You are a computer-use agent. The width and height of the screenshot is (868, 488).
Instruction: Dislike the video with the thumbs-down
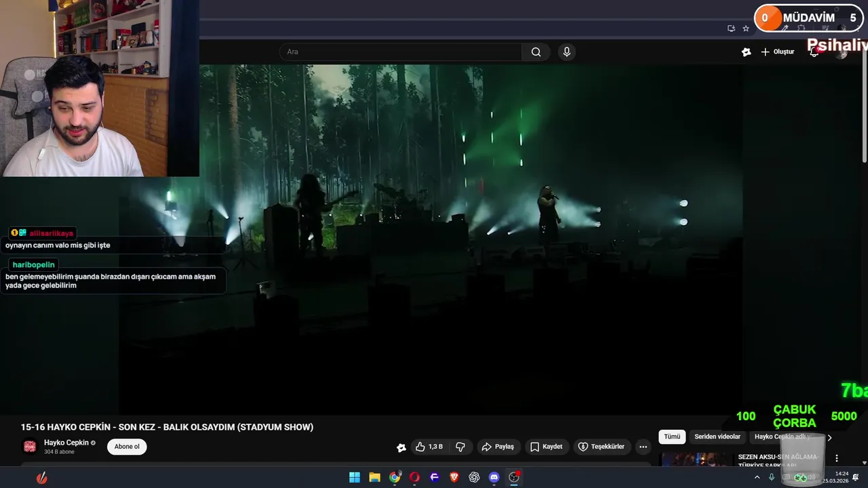coord(460,447)
